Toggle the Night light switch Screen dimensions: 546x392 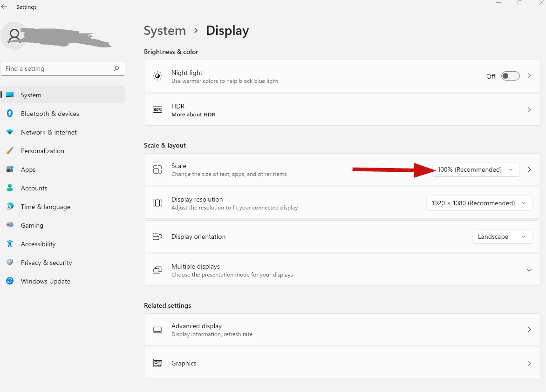[510, 76]
